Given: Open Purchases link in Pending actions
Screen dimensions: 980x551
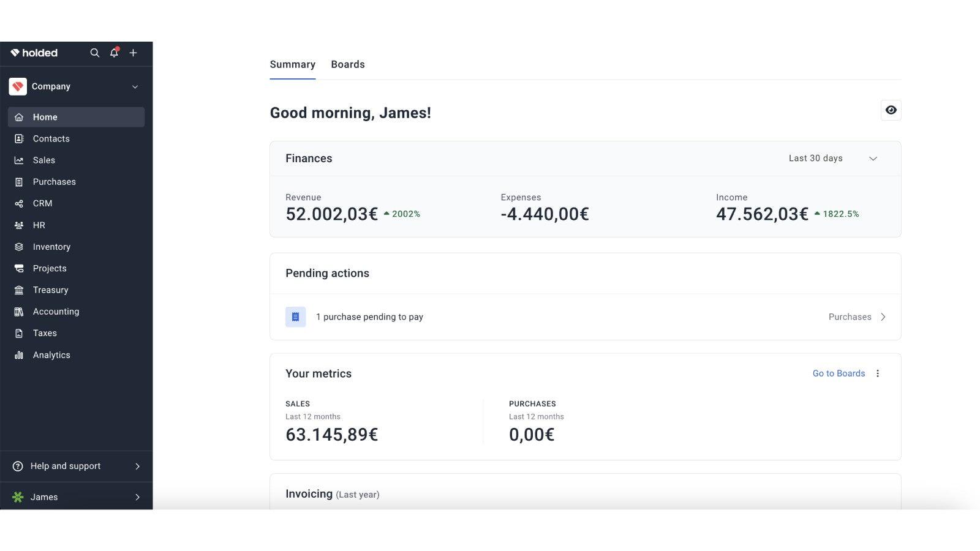Looking at the screenshot, I should click(856, 317).
